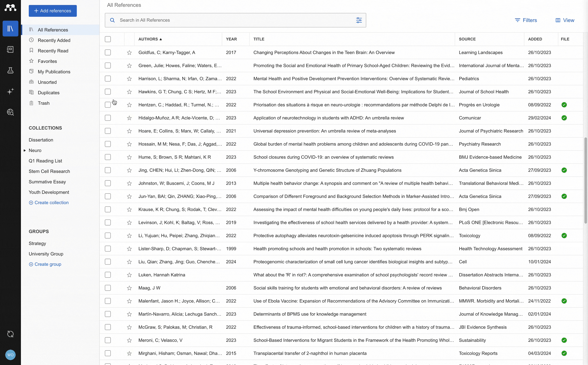Expand the Neuro collection

(25, 150)
